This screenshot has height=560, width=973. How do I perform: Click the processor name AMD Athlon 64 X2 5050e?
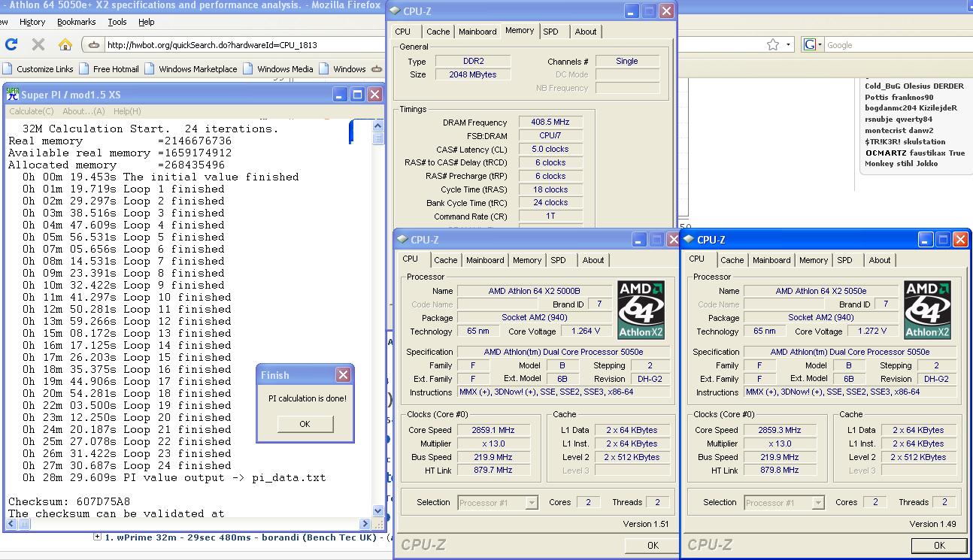pos(821,291)
